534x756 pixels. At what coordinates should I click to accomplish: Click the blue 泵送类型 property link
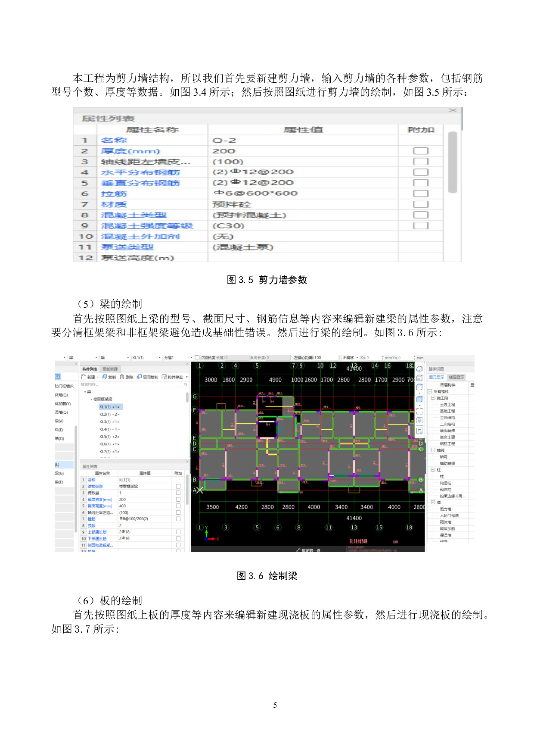(x=127, y=247)
